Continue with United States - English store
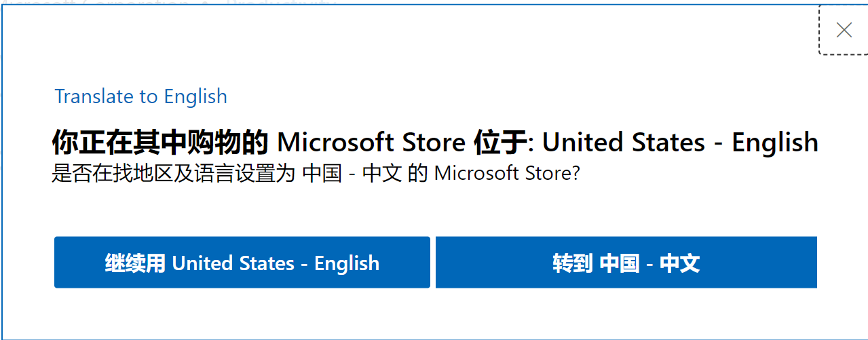This screenshot has height=340, width=868. [242, 263]
